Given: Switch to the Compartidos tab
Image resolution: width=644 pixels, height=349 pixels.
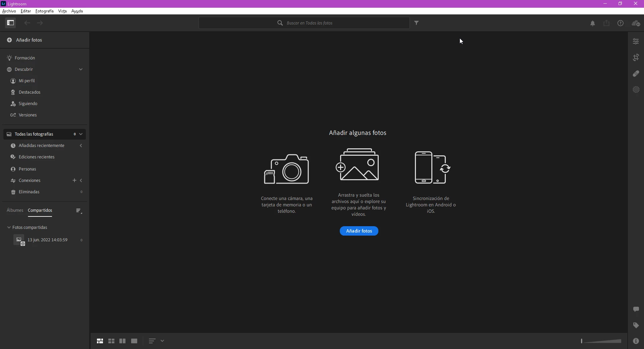Looking at the screenshot, I should (40, 210).
